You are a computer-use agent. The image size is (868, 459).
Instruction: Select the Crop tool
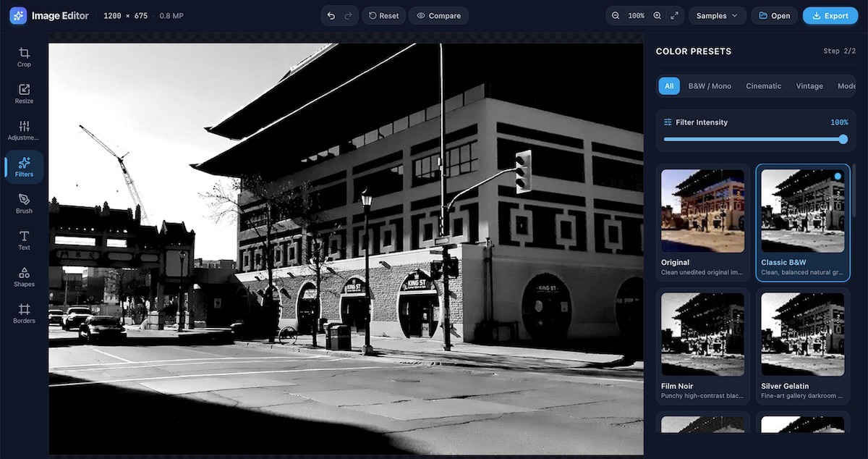point(24,57)
